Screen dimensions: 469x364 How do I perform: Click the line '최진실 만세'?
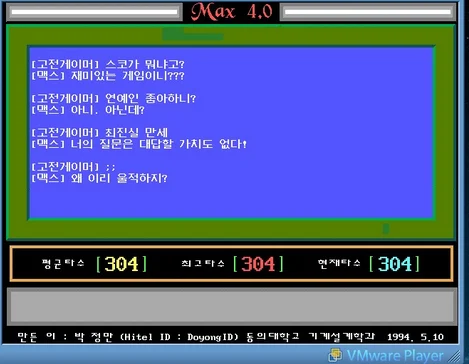click(x=136, y=133)
